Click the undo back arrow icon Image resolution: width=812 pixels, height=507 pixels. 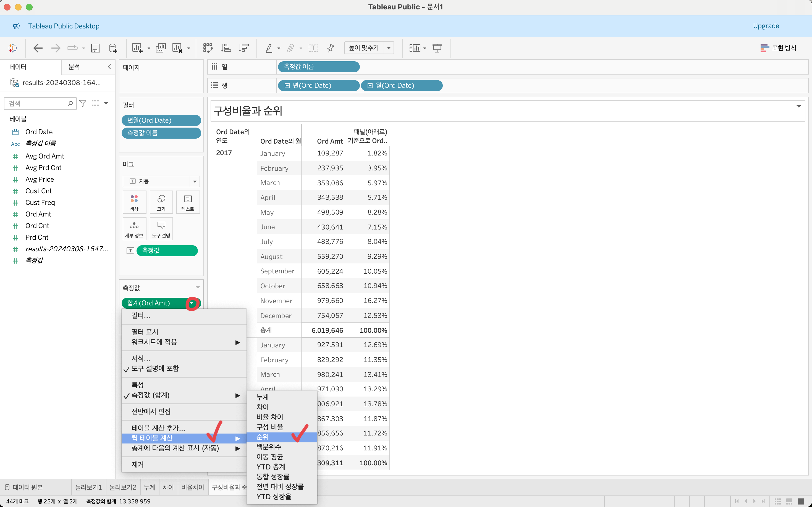38,48
